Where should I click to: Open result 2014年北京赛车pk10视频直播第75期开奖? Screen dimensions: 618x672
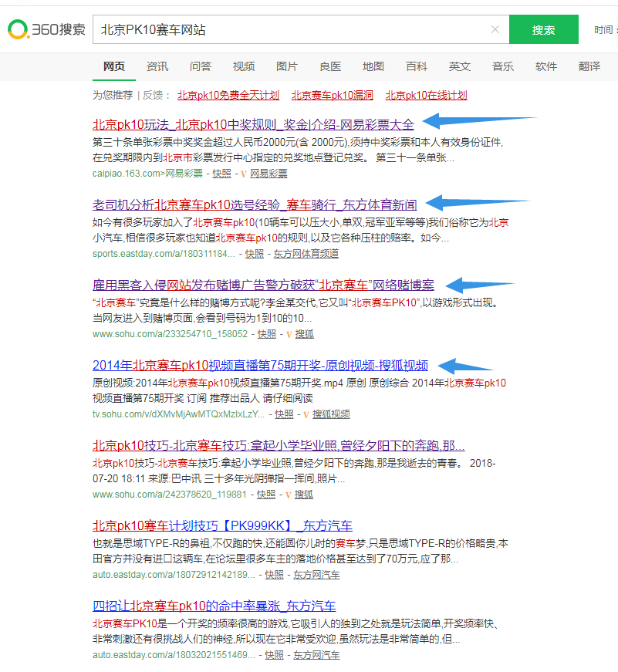click(x=260, y=365)
